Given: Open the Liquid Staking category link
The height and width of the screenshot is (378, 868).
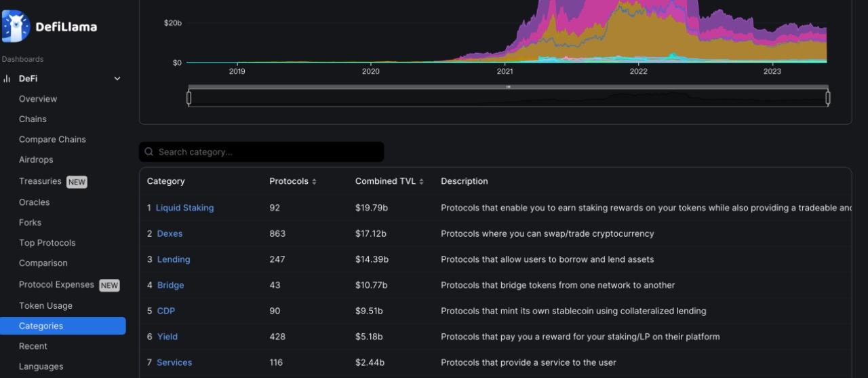Looking at the screenshot, I should [x=184, y=208].
